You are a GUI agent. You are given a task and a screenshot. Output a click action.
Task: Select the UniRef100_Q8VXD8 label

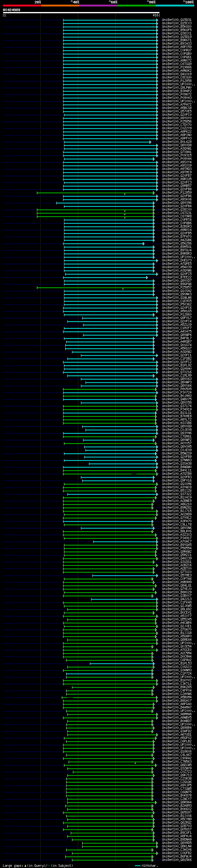pos(177,145)
